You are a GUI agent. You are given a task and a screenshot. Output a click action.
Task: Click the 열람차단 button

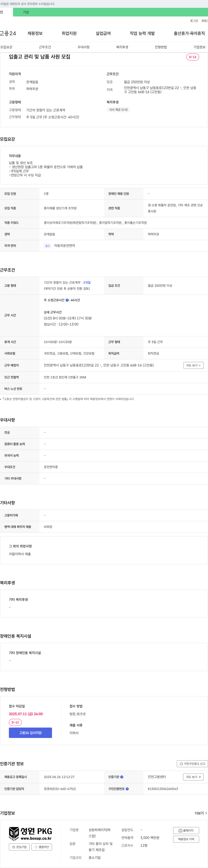click(42, 847)
